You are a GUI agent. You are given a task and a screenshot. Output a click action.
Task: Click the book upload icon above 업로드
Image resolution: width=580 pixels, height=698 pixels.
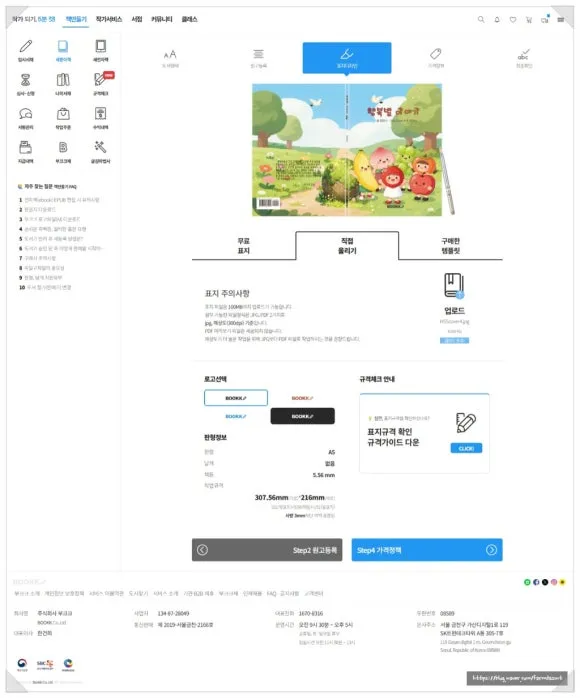[x=454, y=285]
